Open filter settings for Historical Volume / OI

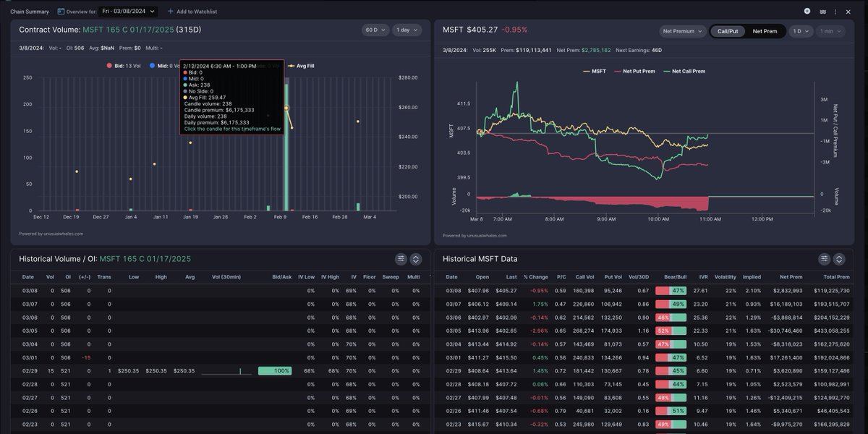(x=401, y=259)
